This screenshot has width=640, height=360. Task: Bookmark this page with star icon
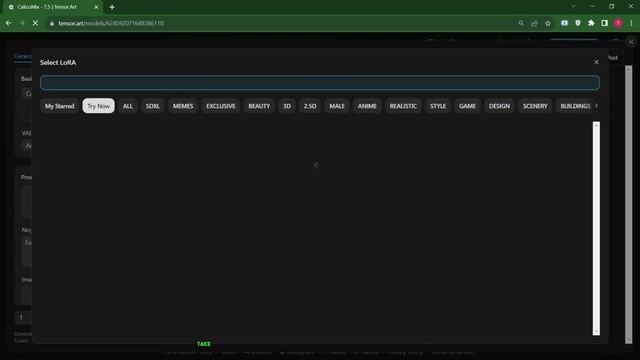pyautogui.click(x=548, y=23)
